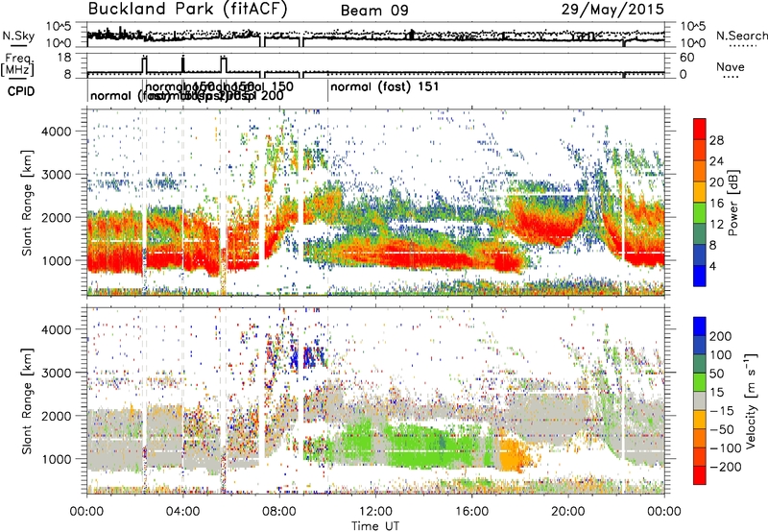Click the '16:00' time axis label
Screen dimensions: 768x532
[x=471, y=512]
